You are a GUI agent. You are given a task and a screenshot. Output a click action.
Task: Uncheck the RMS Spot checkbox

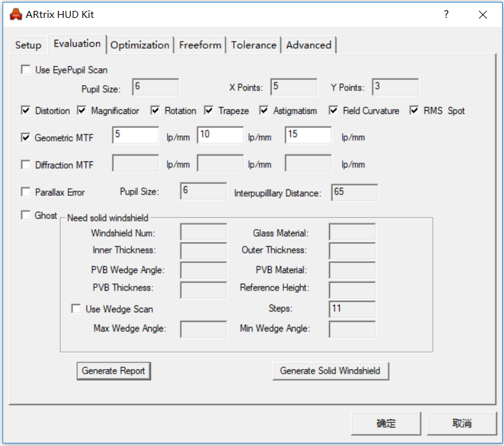point(414,111)
